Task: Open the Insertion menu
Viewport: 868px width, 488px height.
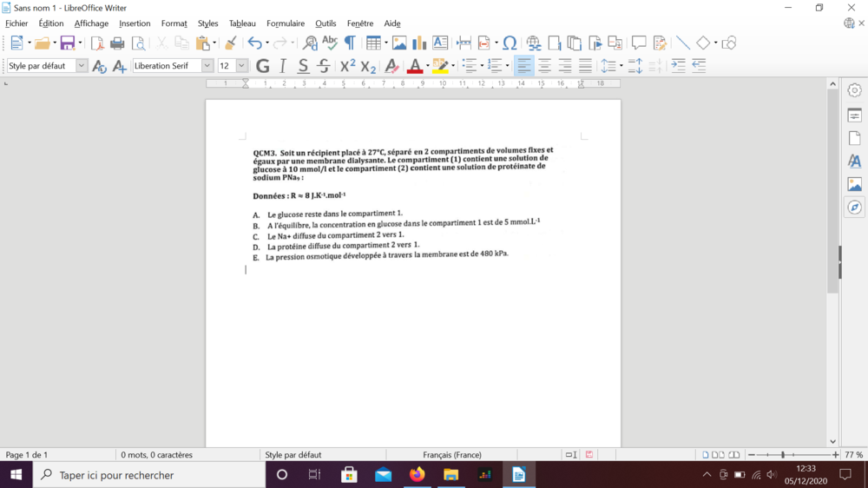Action: 135,23
